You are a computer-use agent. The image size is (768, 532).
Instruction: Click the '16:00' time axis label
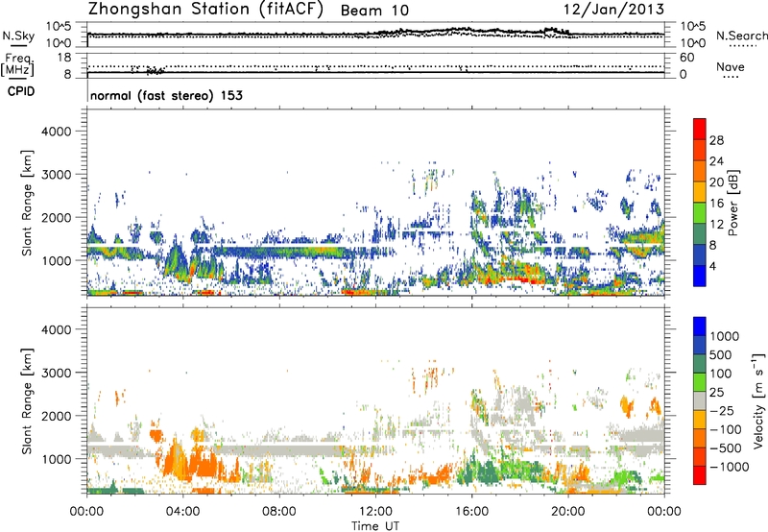click(471, 512)
